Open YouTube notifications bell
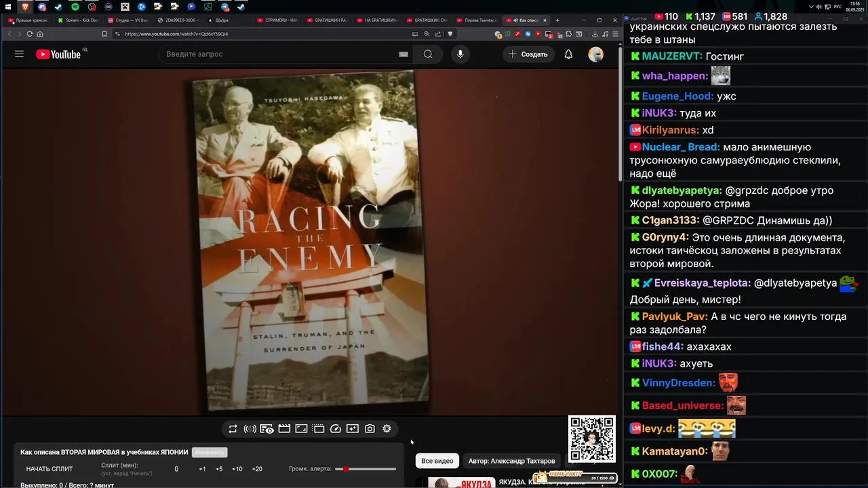 click(568, 54)
